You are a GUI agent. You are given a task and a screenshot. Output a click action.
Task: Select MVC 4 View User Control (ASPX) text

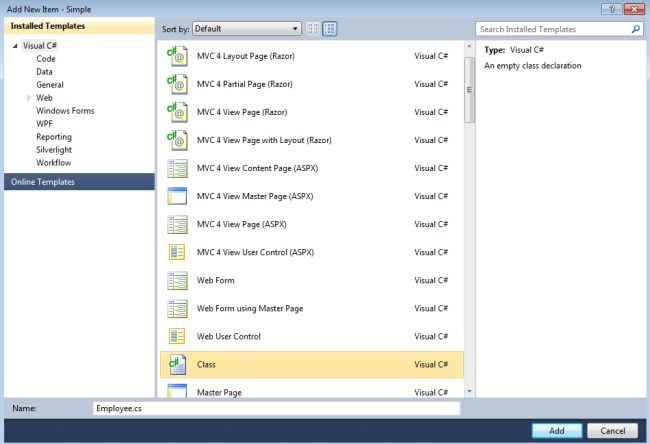pyautogui.click(x=255, y=252)
